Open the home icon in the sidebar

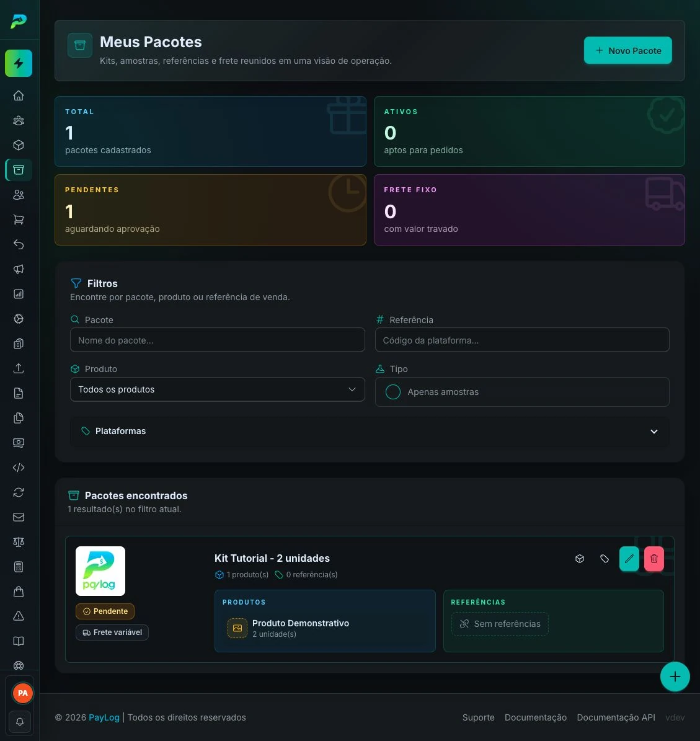19,95
